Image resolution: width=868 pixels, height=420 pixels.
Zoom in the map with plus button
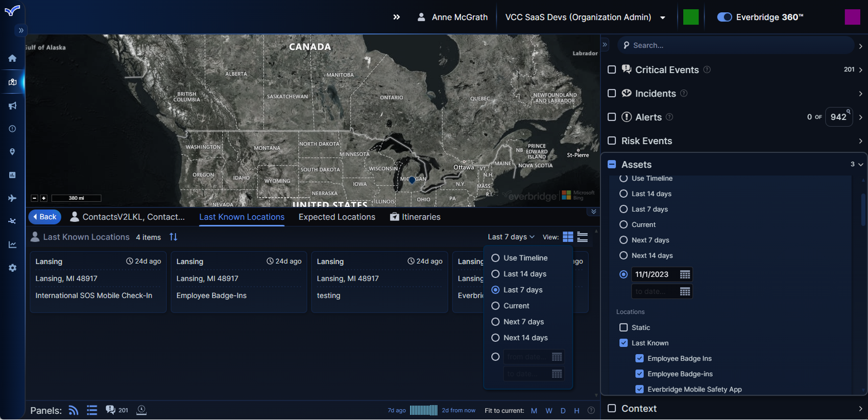click(44, 198)
